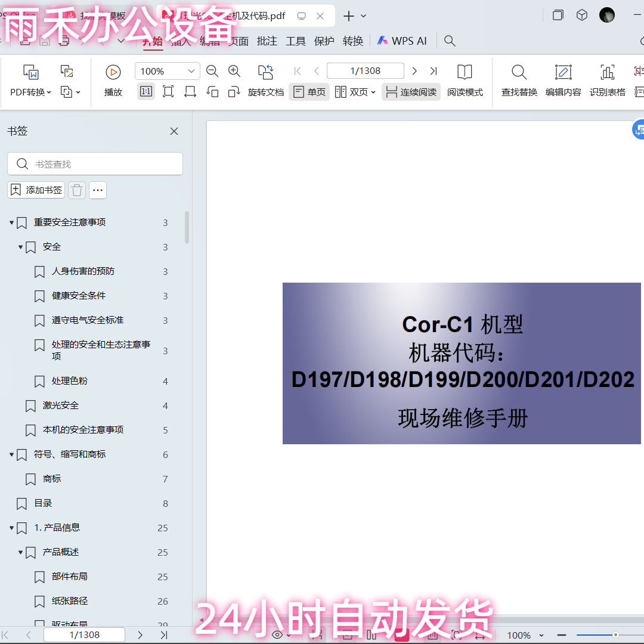The height and width of the screenshot is (644, 644).
Task: Open bookmark 本机的安全注意事项
Action: (x=83, y=429)
